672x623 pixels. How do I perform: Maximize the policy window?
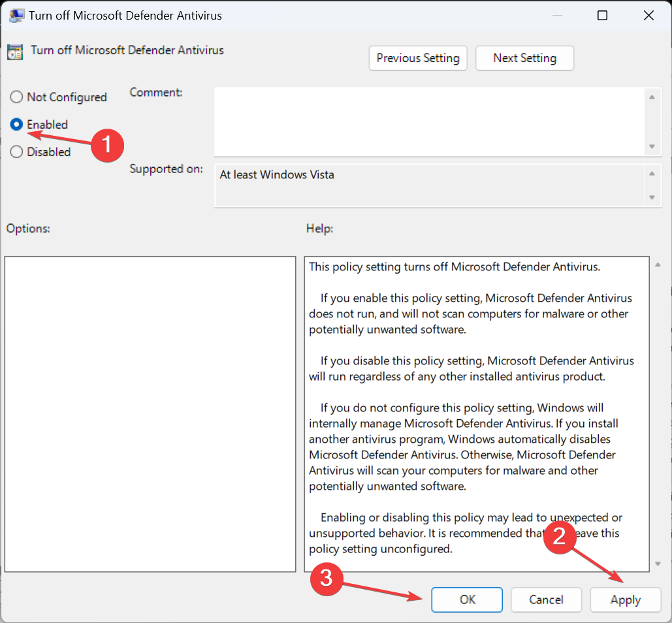602,16
